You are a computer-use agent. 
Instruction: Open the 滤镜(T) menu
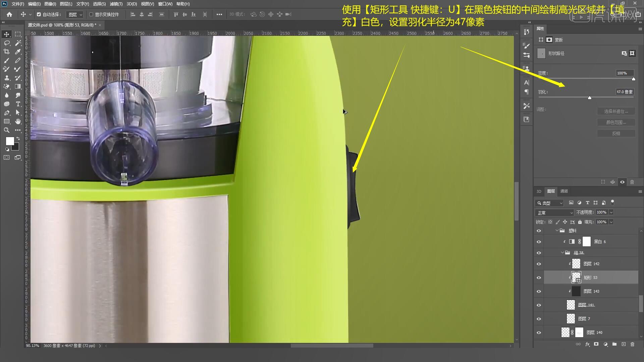click(116, 4)
